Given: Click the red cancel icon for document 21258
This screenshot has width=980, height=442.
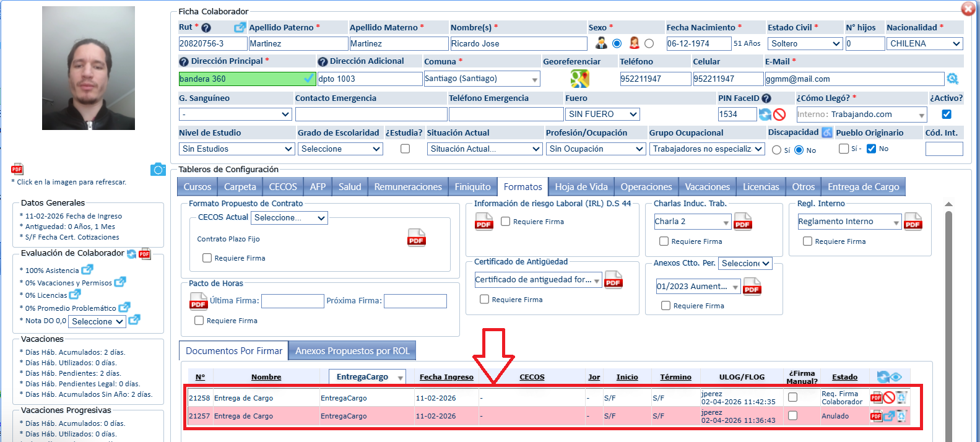Looking at the screenshot, I should tap(889, 397).
